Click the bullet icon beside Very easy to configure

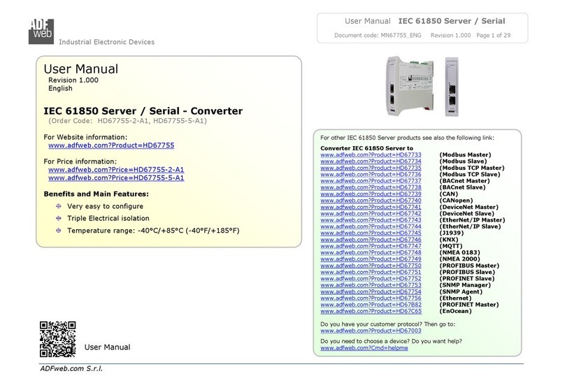[58, 206]
